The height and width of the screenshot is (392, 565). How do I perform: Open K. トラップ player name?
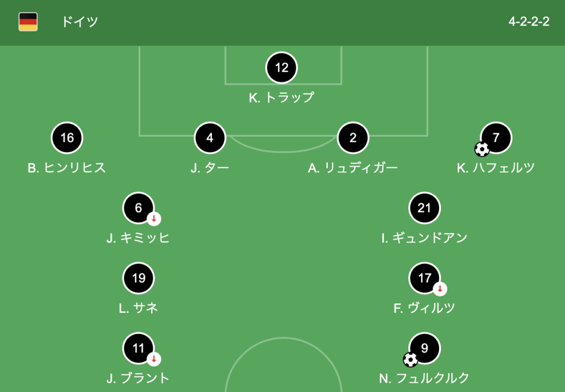pyautogui.click(x=281, y=98)
